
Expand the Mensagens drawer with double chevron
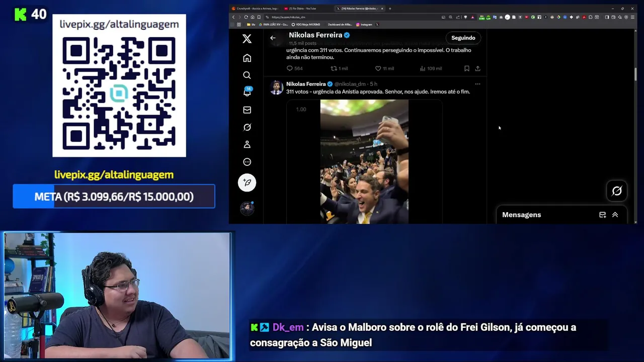tap(615, 215)
